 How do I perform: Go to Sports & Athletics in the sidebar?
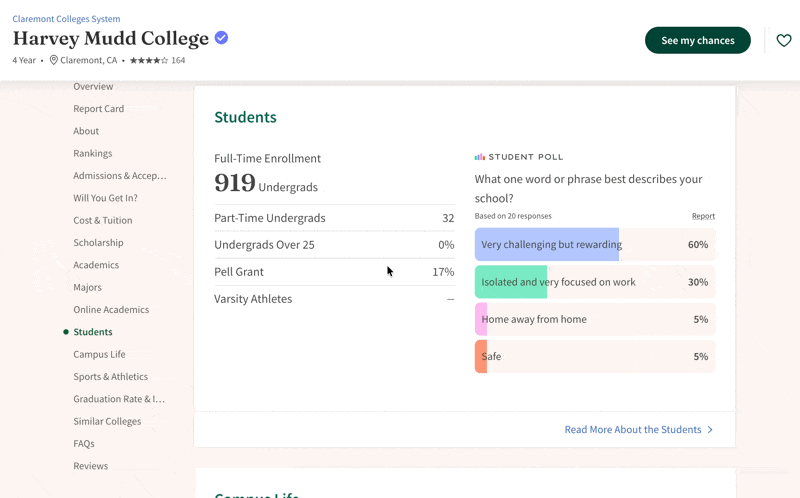[111, 377]
